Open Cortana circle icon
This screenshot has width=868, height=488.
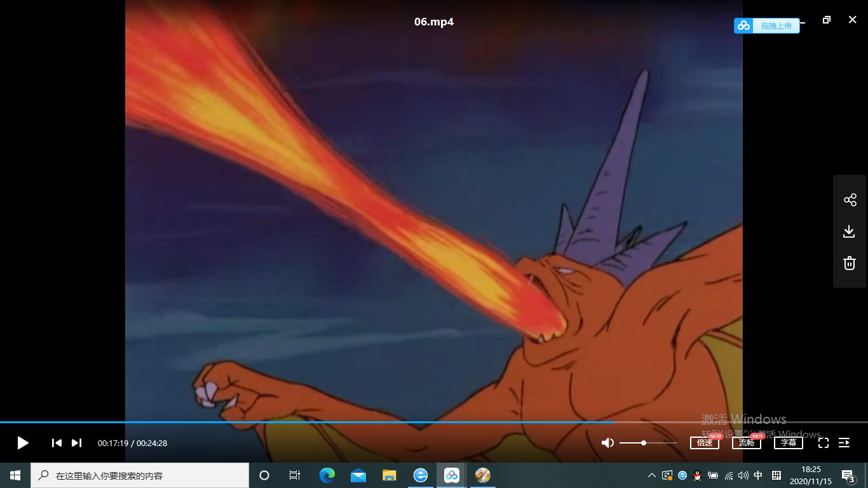click(x=264, y=475)
